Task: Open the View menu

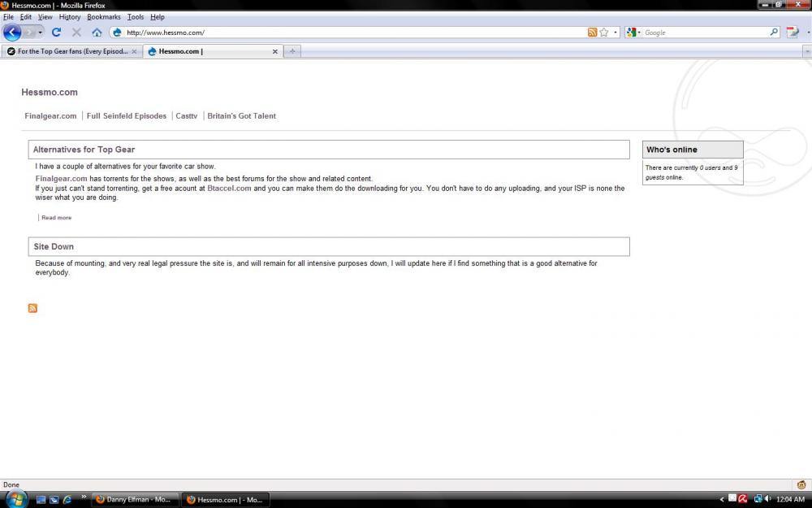Action: click(x=45, y=16)
